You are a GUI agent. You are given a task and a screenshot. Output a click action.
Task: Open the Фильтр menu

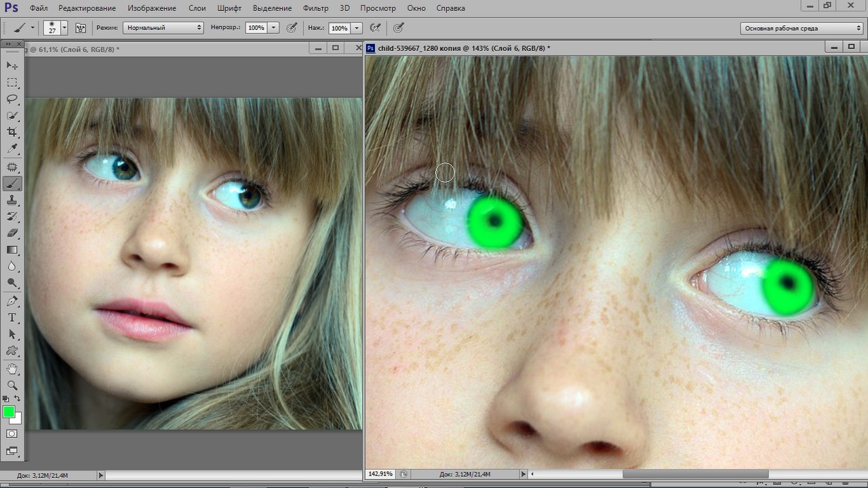pyautogui.click(x=315, y=8)
